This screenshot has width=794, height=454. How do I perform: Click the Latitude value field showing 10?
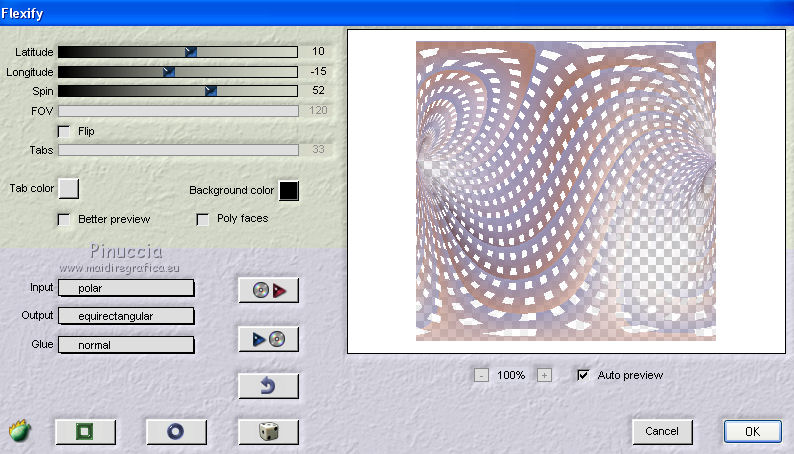pyautogui.click(x=318, y=51)
